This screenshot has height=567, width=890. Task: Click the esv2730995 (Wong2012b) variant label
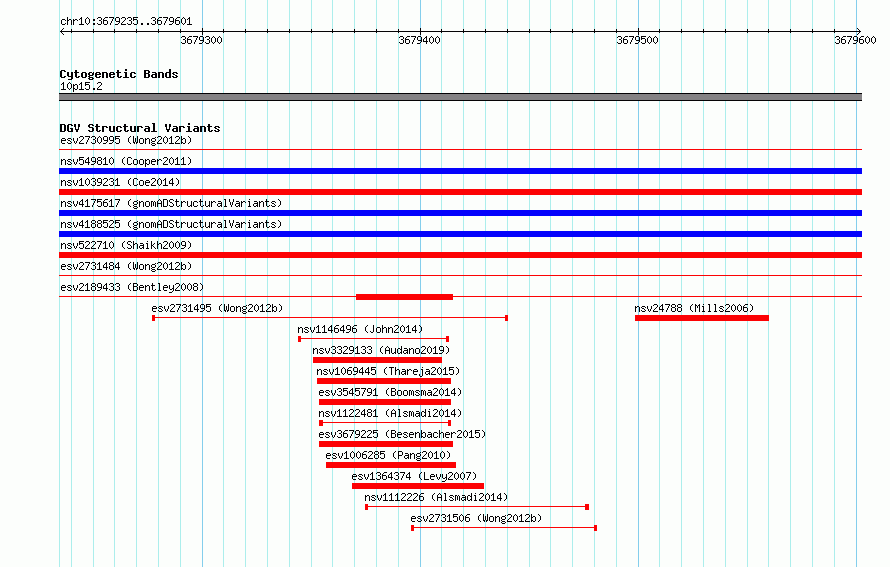pos(126,140)
